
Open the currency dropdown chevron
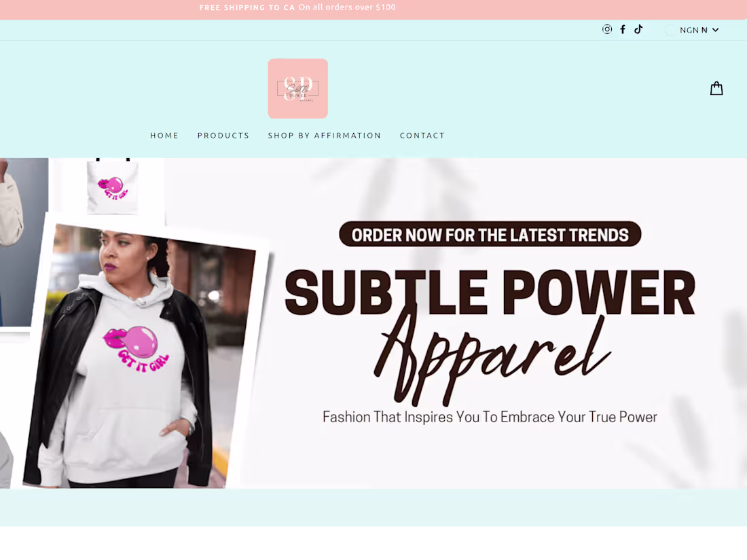coord(715,30)
